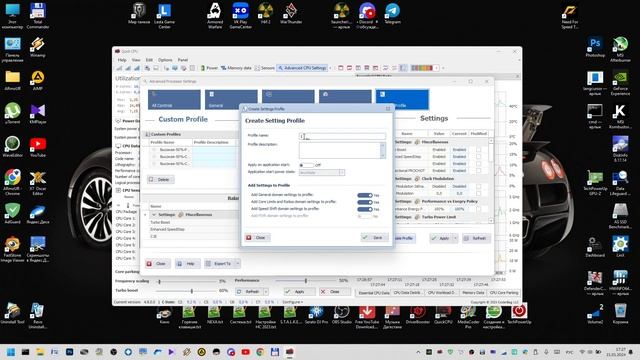
Task: Open MSI Afterburner desktop shortcut
Action: (620, 49)
